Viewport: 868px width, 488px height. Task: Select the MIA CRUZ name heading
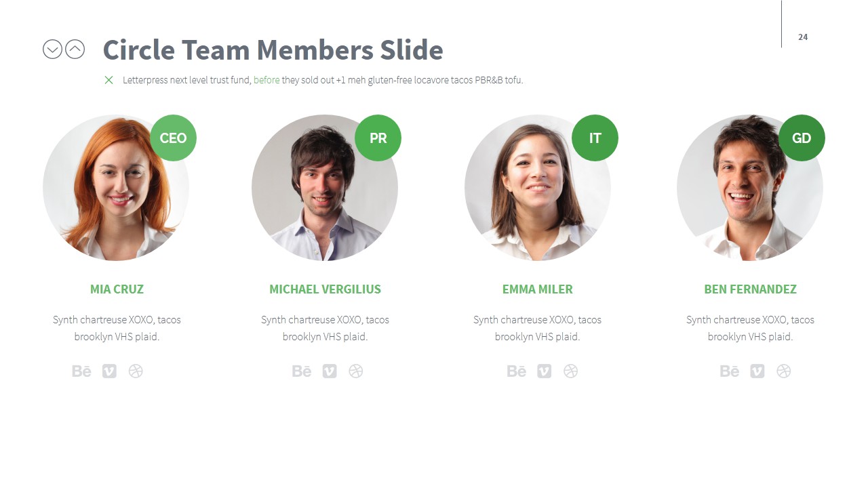(117, 289)
